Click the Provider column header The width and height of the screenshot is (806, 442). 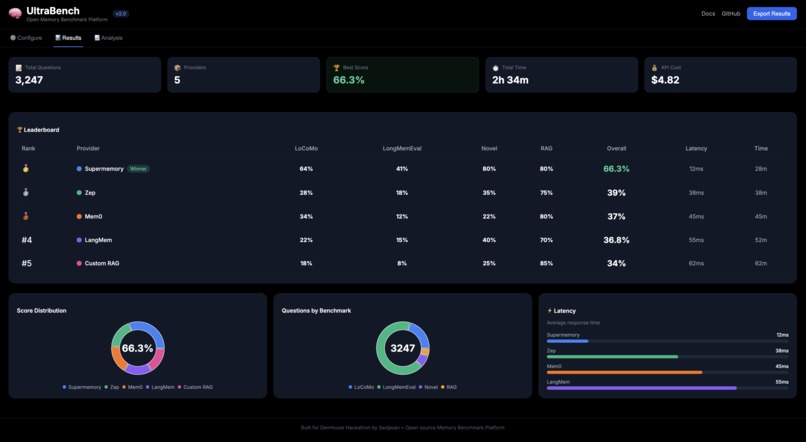coord(88,149)
